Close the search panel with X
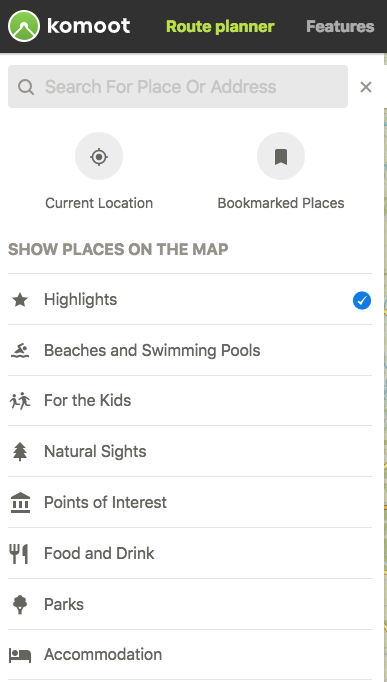The width and height of the screenshot is (387, 682). click(x=366, y=87)
